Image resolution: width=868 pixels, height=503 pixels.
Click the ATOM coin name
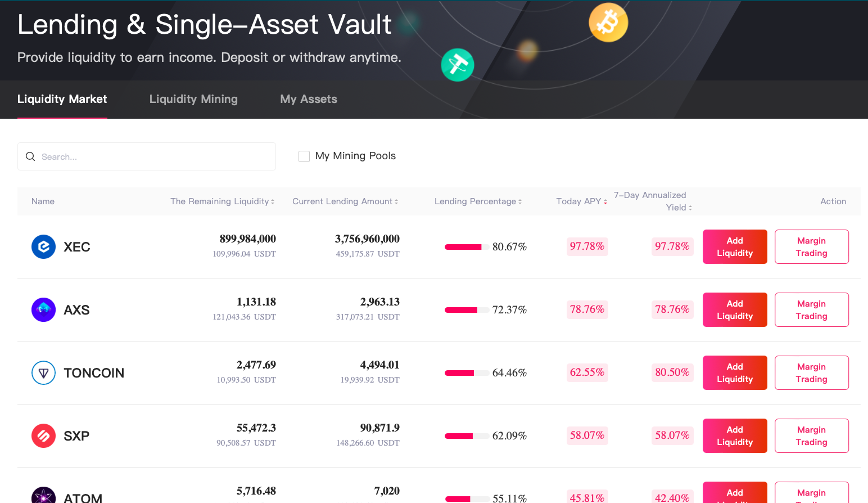point(83,498)
